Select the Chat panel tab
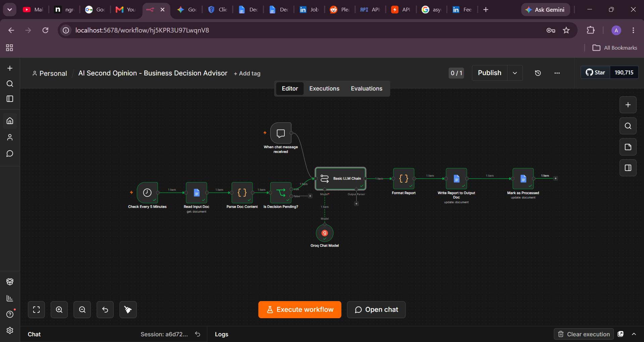 click(34, 334)
